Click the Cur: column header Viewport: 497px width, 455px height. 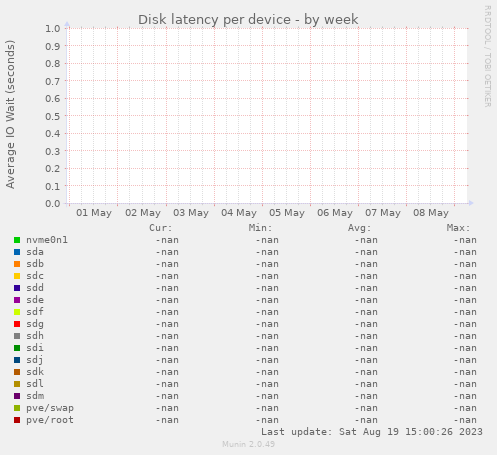[x=161, y=228]
